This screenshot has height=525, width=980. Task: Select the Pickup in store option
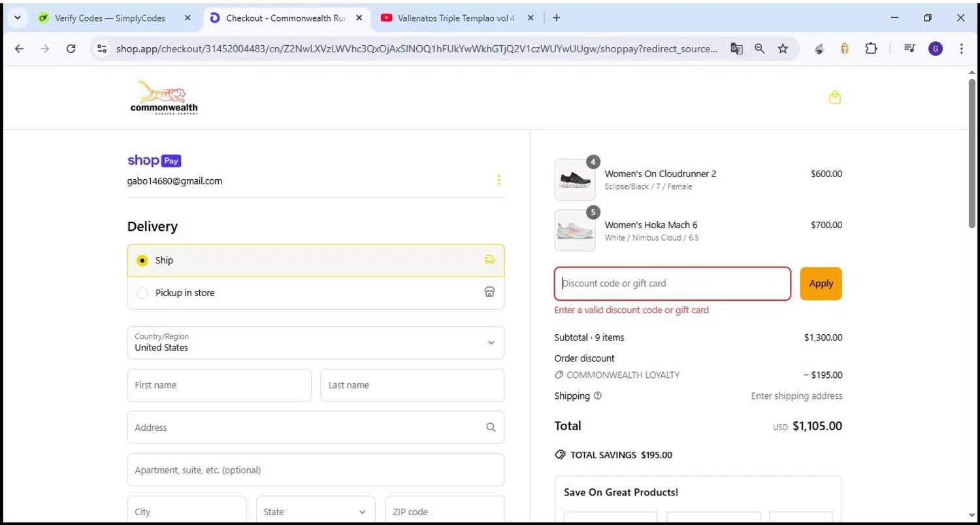[x=316, y=293]
